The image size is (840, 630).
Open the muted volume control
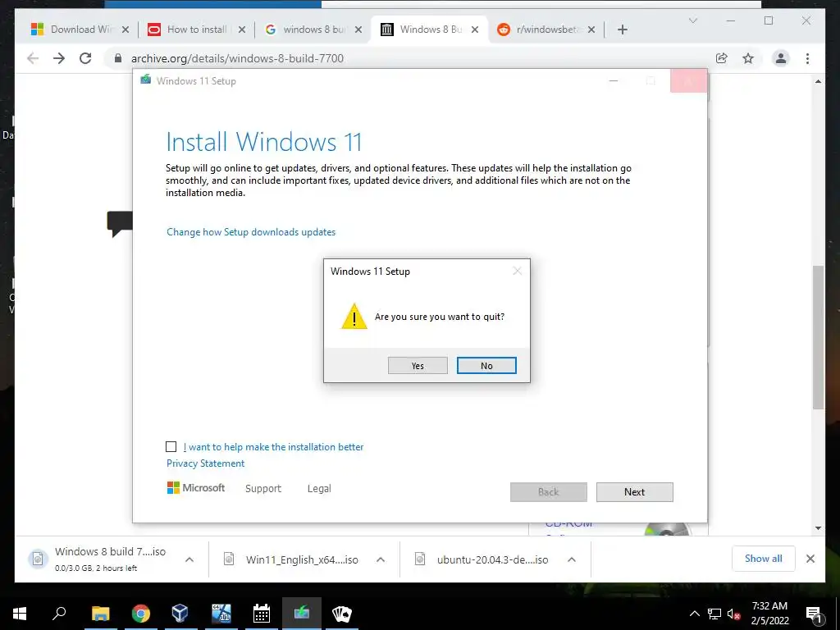(734, 614)
